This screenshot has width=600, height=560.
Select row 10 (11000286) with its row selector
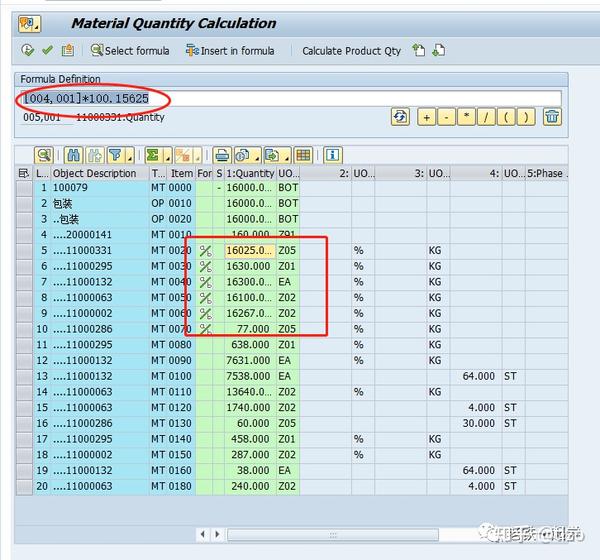click(24, 329)
